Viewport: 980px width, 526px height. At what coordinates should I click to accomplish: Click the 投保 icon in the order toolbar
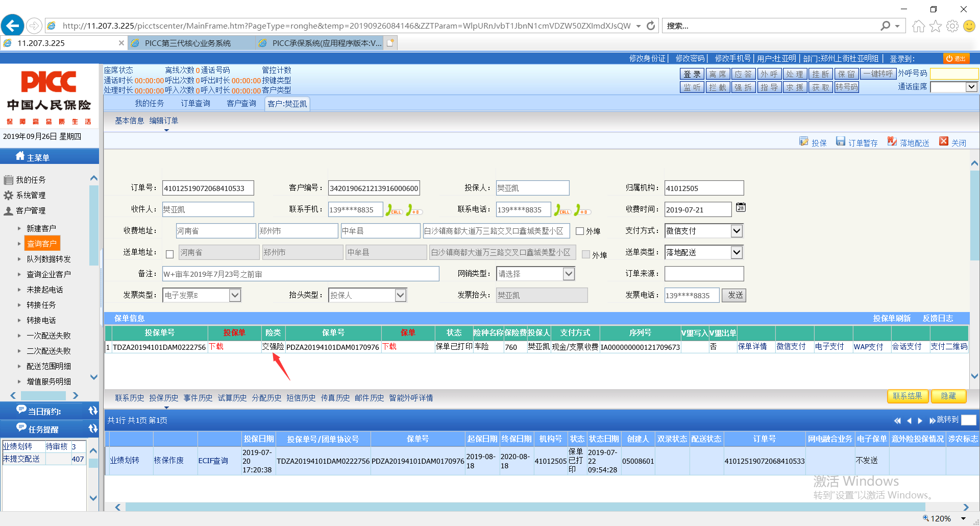tap(804, 141)
